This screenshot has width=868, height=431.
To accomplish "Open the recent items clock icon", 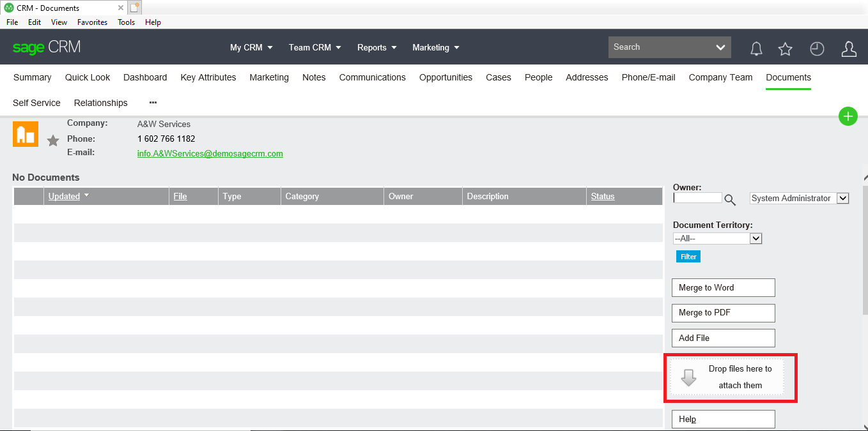I will click(817, 49).
